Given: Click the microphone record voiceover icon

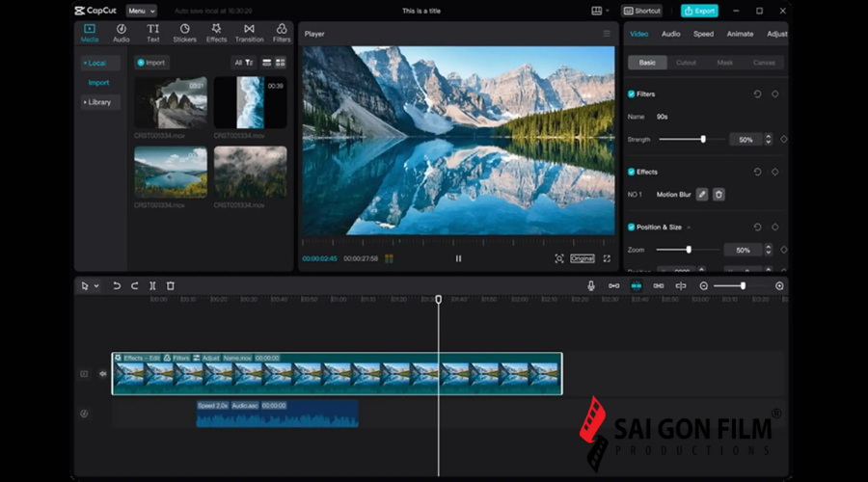Looking at the screenshot, I should [x=591, y=286].
